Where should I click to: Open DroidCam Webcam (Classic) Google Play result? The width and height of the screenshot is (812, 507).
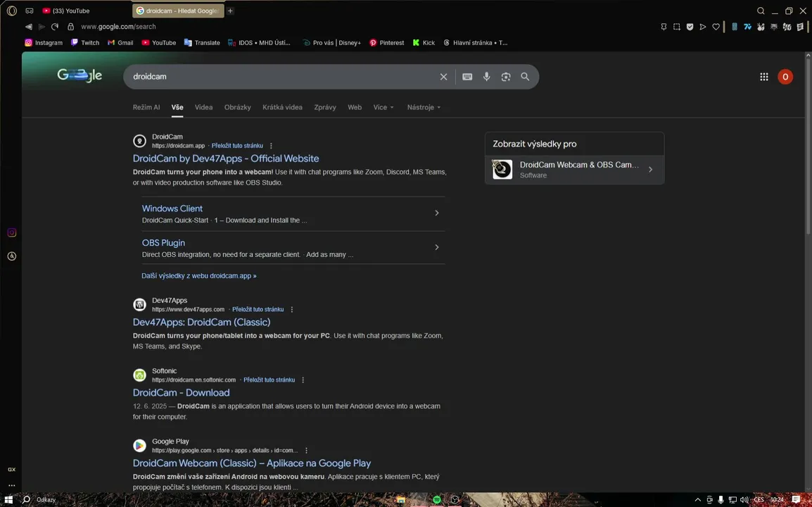pyautogui.click(x=252, y=463)
